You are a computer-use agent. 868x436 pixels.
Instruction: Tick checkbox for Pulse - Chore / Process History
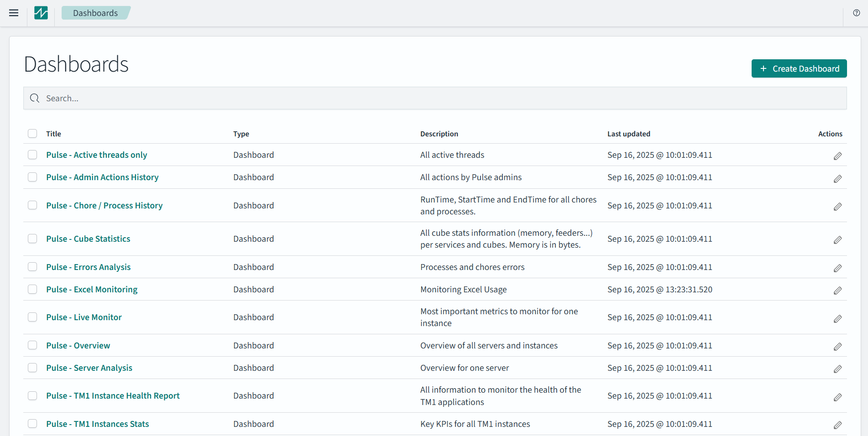[x=32, y=205]
